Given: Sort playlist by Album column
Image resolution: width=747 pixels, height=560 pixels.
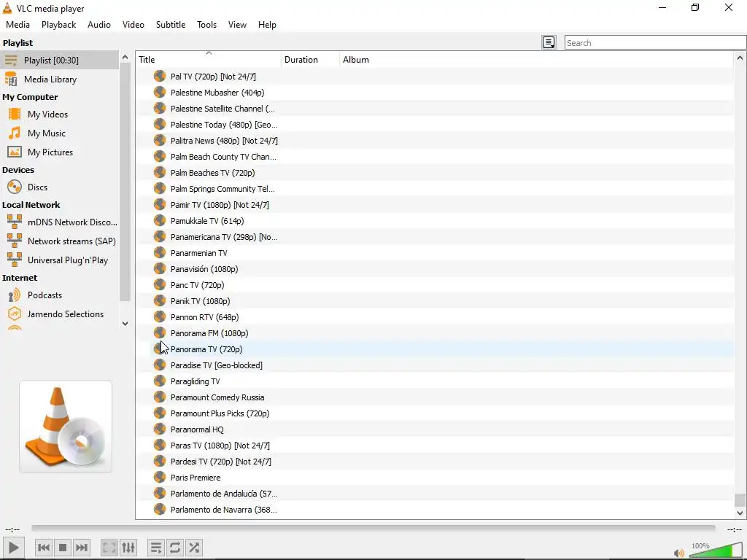Looking at the screenshot, I should (536, 60).
